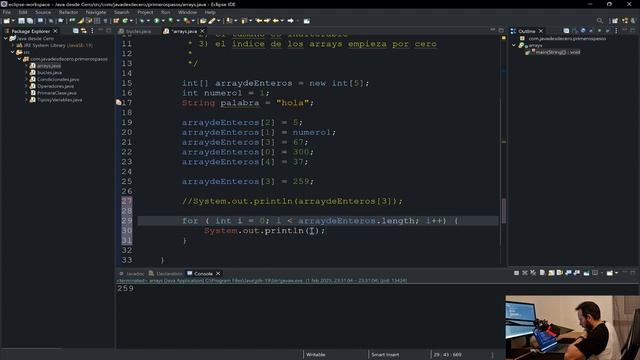Click the warning marker on line 17
The height and width of the screenshot is (360, 640).
point(118,102)
